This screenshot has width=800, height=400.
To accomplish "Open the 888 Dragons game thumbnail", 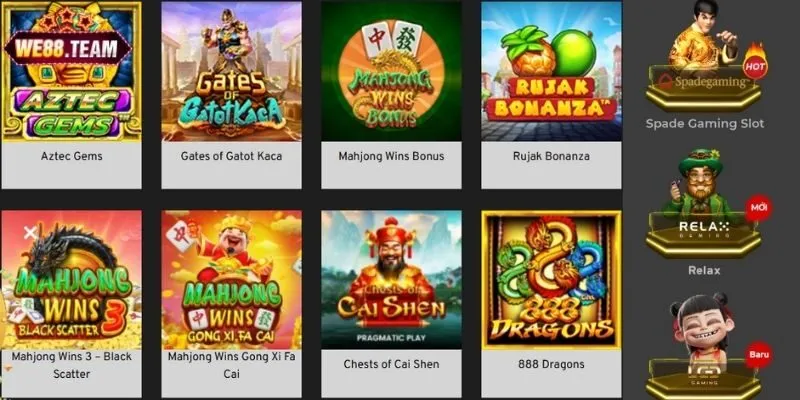I will tap(552, 280).
